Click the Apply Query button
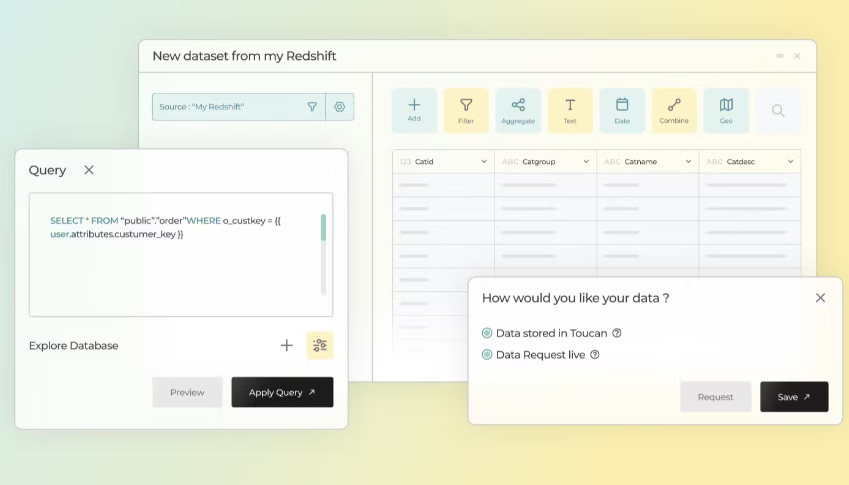 click(282, 392)
